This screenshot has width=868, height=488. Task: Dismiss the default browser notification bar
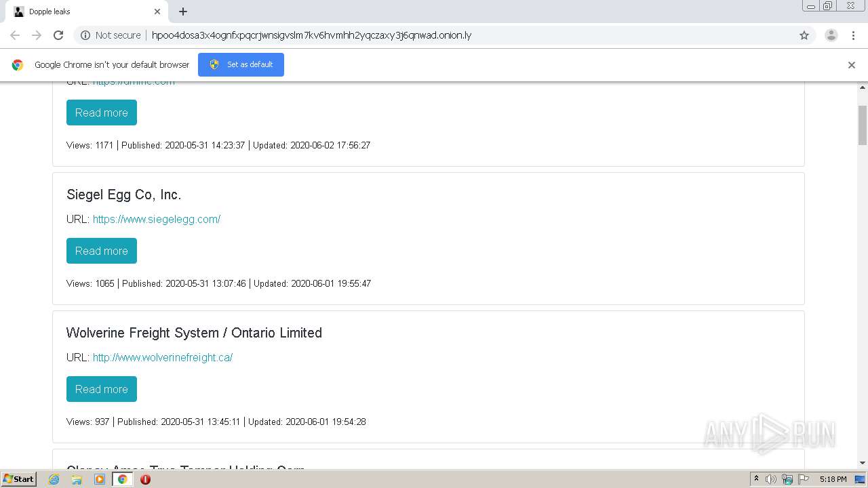[x=852, y=65]
